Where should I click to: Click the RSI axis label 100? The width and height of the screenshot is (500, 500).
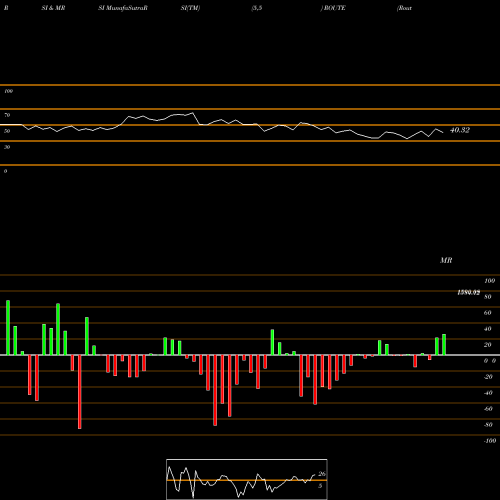point(8,91)
